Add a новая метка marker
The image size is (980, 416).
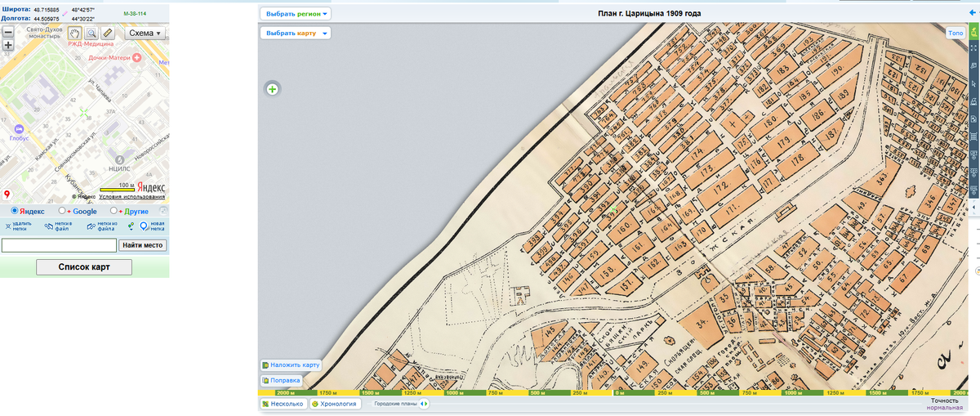(x=152, y=226)
